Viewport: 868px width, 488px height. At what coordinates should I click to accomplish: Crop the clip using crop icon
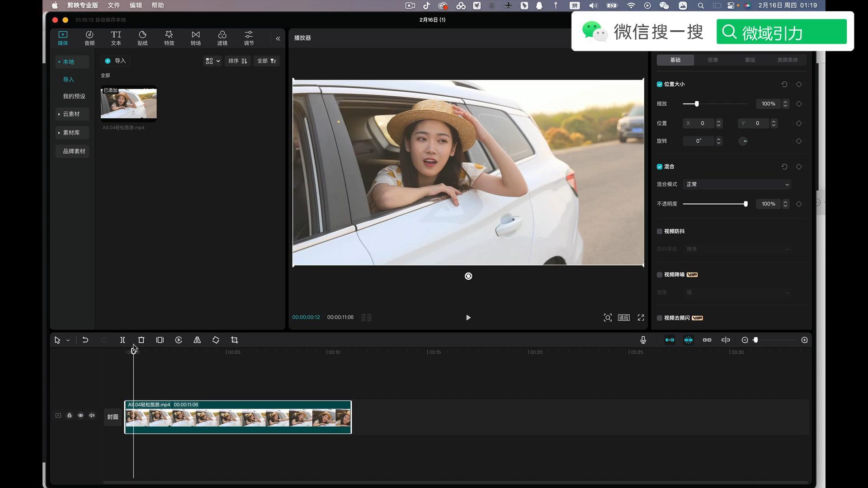click(234, 340)
